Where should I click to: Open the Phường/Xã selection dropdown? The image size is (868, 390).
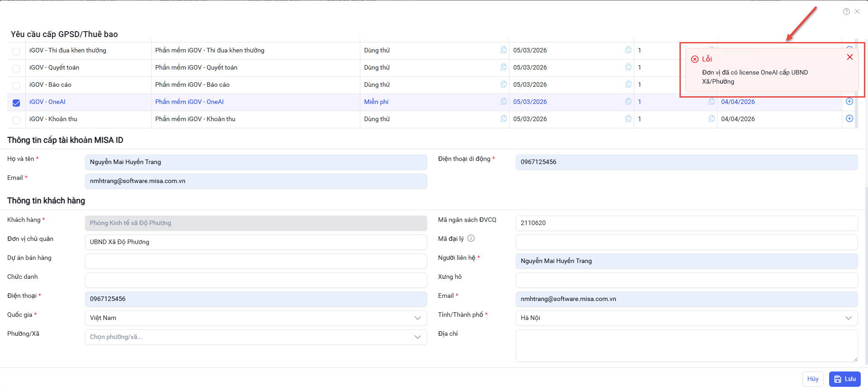point(255,337)
